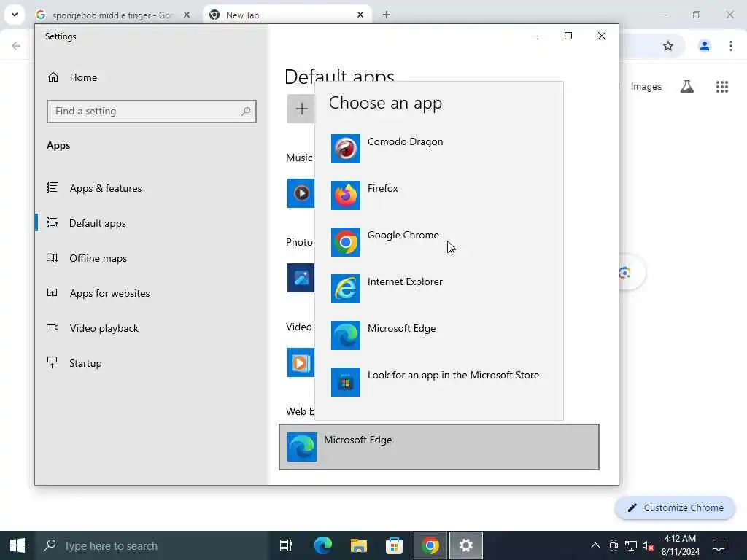Click the plus choose-a-default button
This screenshot has height=560, width=747.
click(301, 109)
